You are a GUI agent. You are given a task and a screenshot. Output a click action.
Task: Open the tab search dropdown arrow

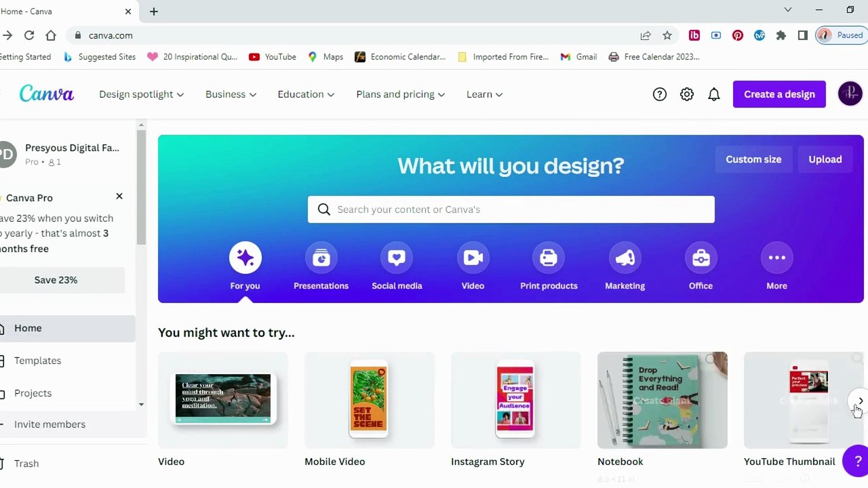(788, 10)
